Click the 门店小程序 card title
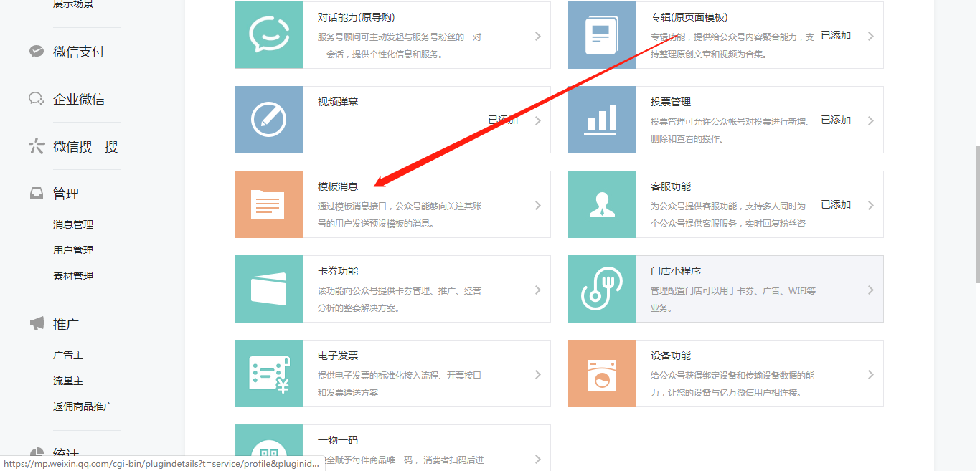Image resolution: width=980 pixels, height=471 pixels. (676, 271)
